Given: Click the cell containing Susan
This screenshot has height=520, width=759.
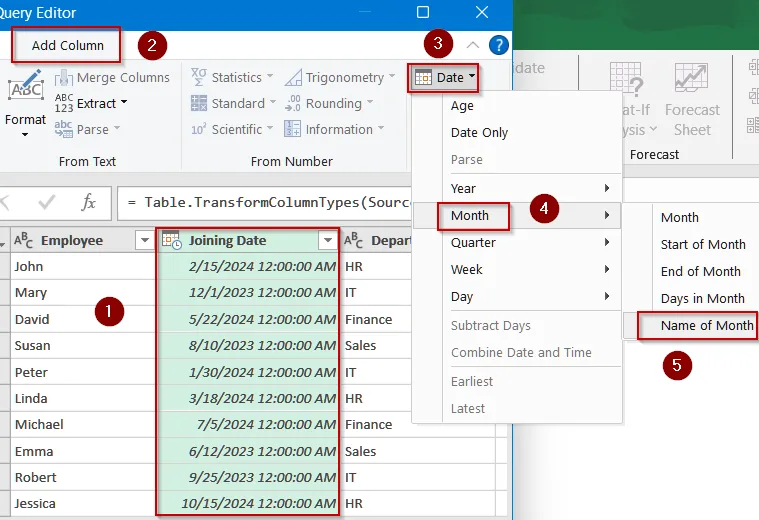Looking at the screenshot, I should pos(83,346).
